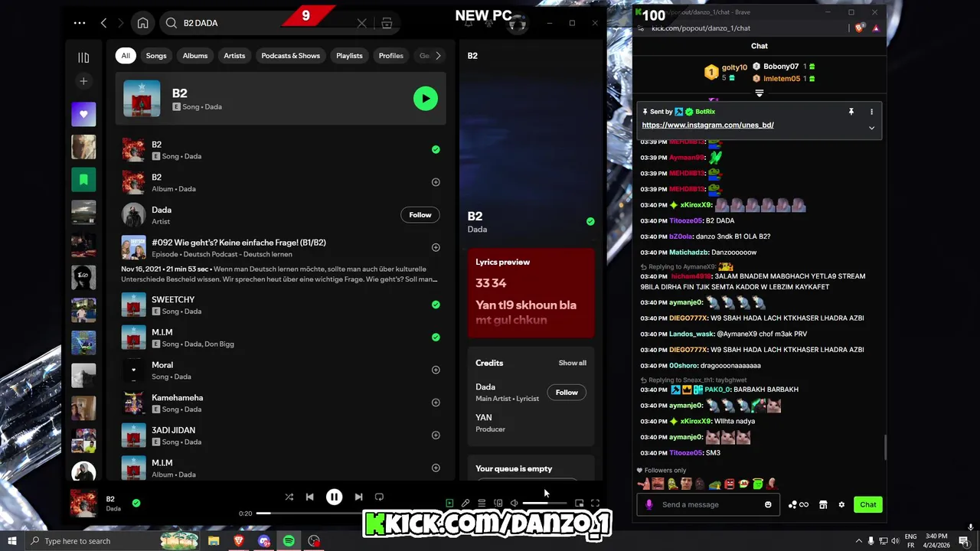
Task: Filter results by Profiles
Action: [x=390, y=56]
